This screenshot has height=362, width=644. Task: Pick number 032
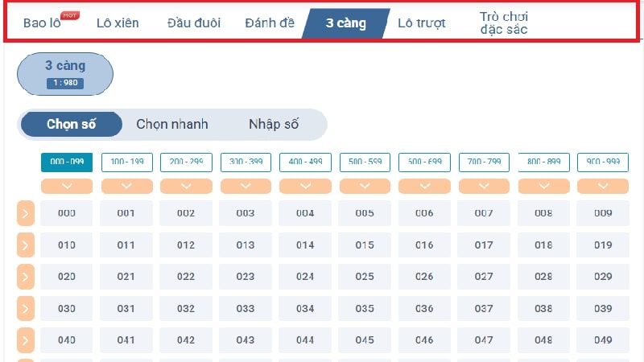coord(186,308)
